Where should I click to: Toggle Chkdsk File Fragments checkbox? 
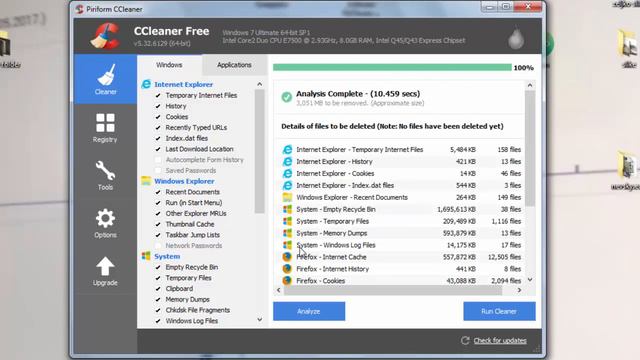tap(158, 310)
